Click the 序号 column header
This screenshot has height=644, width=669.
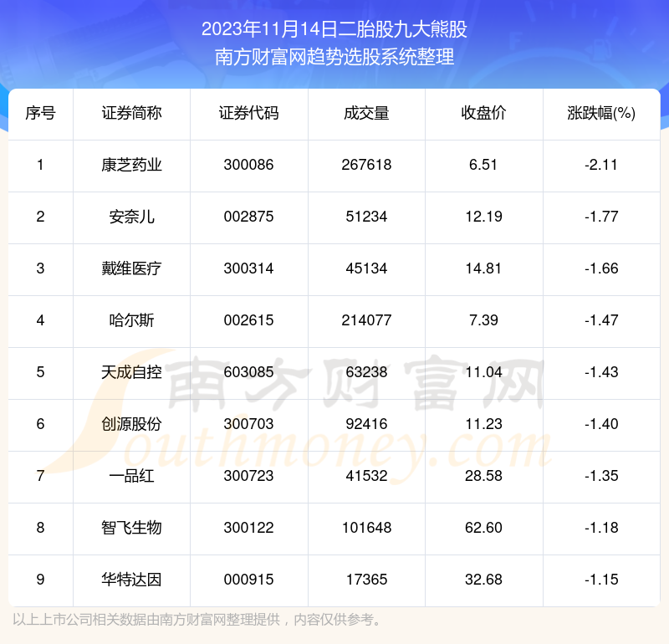pyautogui.click(x=40, y=114)
